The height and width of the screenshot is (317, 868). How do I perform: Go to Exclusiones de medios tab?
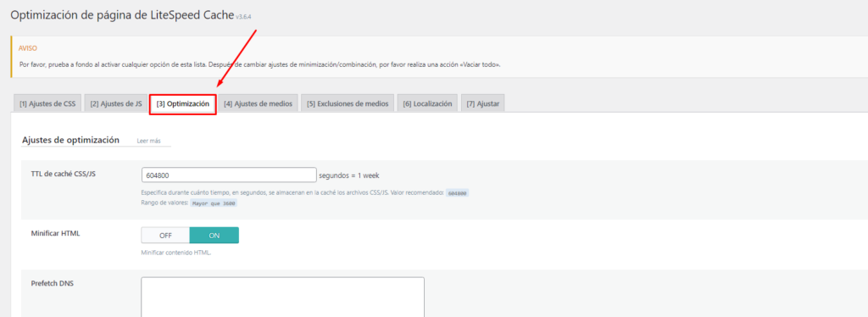(348, 103)
